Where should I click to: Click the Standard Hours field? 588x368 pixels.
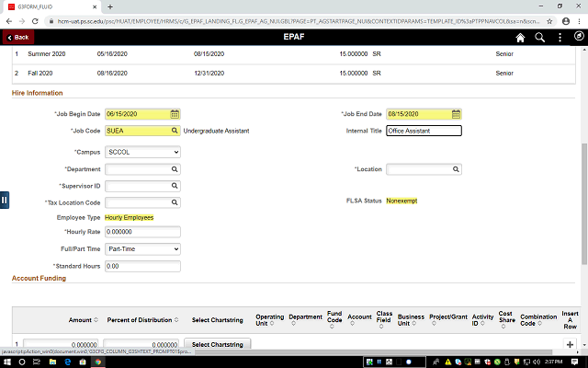pyautogui.click(x=142, y=266)
